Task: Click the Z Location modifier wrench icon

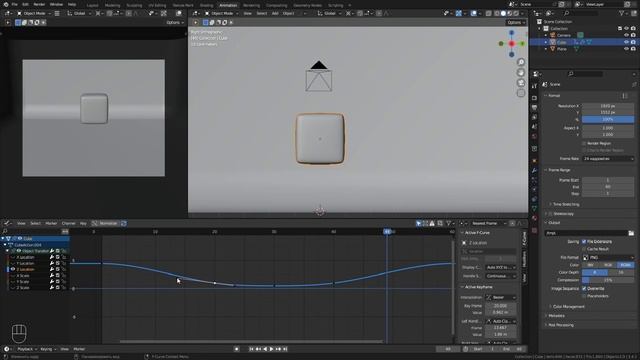Action: (52, 269)
